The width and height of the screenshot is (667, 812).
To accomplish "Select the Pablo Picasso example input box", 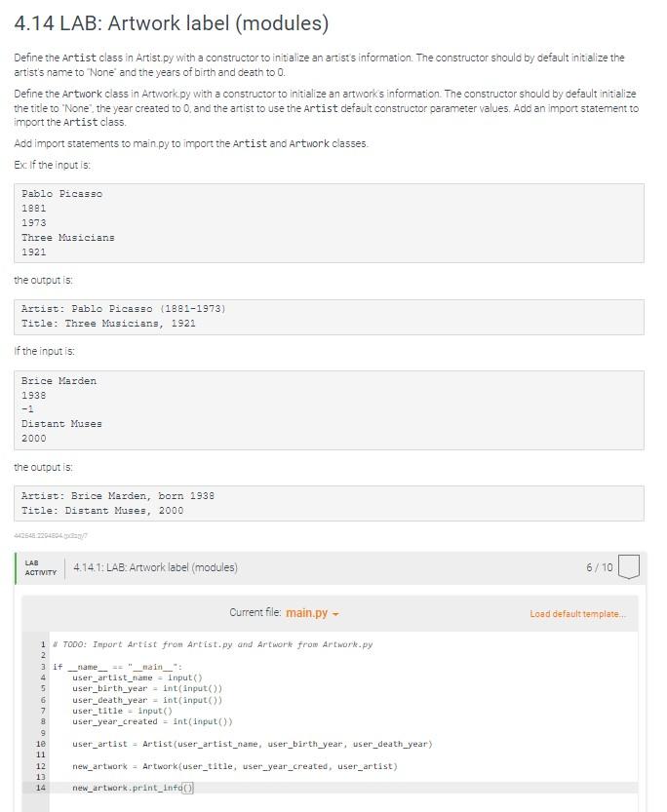I will pos(332,224).
